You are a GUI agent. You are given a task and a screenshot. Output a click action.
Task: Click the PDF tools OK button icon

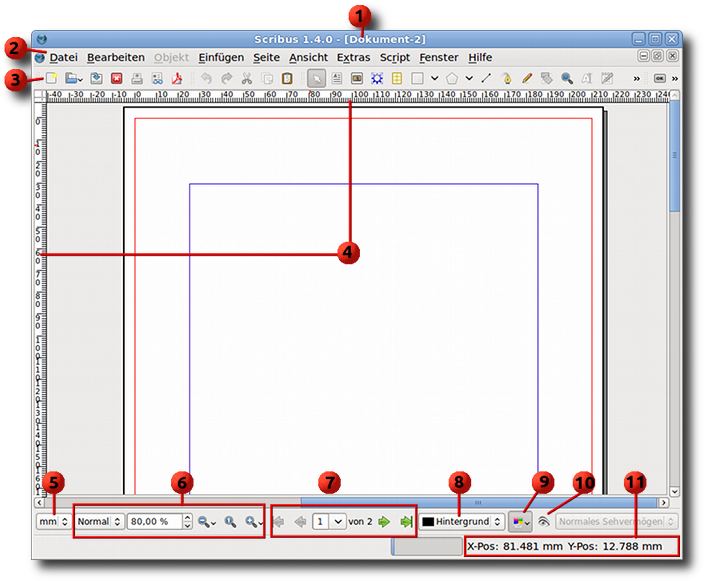[x=660, y=79]
